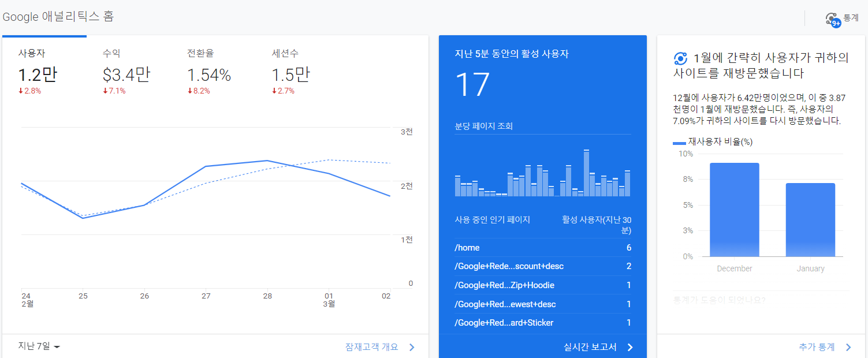This screenshot has width=868, height=358.
Task: Click the 재사용자 비율(%) legend swatch
Action: click(679, 142)
